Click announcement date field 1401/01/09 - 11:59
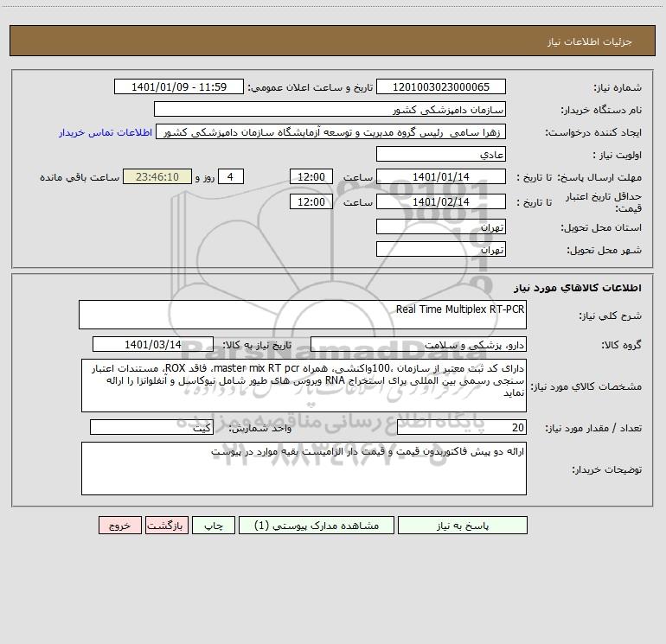The width and height of the screenshot is (666, 644). pos(179,86)
